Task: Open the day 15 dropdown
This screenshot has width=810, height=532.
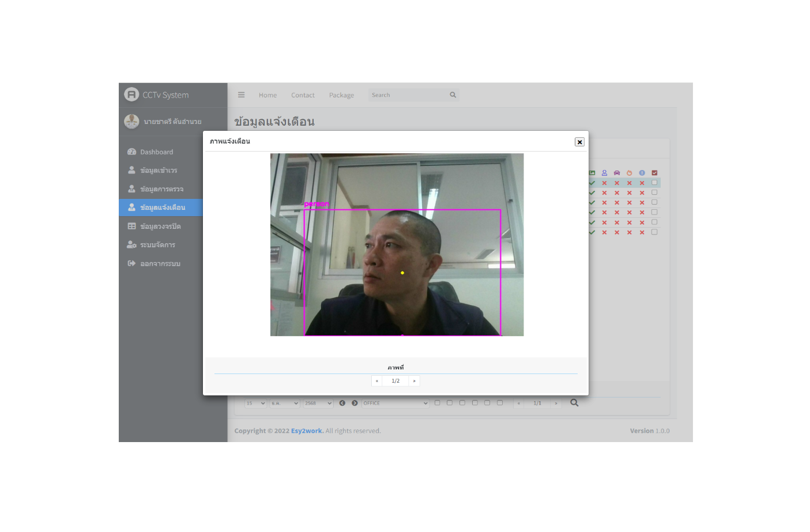Action: coord(255,403)
